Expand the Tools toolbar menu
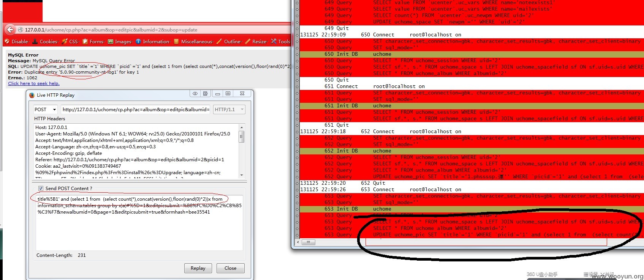This screenshot has width=644, height=280. [x=281, y=41]
